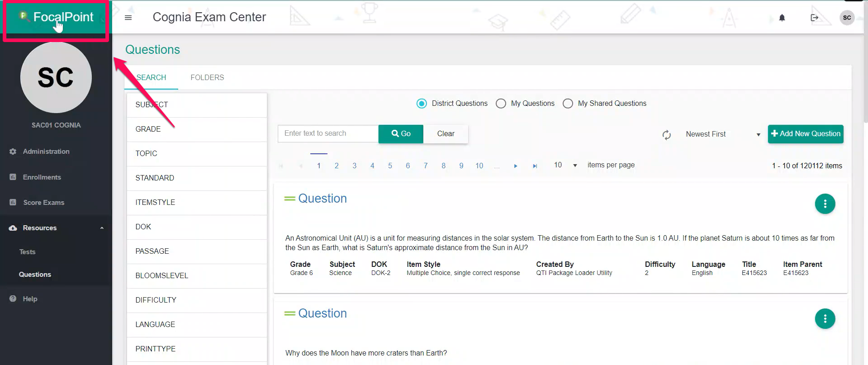The height and width of the screenshot is (365, 868).
Task: Click the Clear button
Action: pyautogui.click(x=446, y=134)
